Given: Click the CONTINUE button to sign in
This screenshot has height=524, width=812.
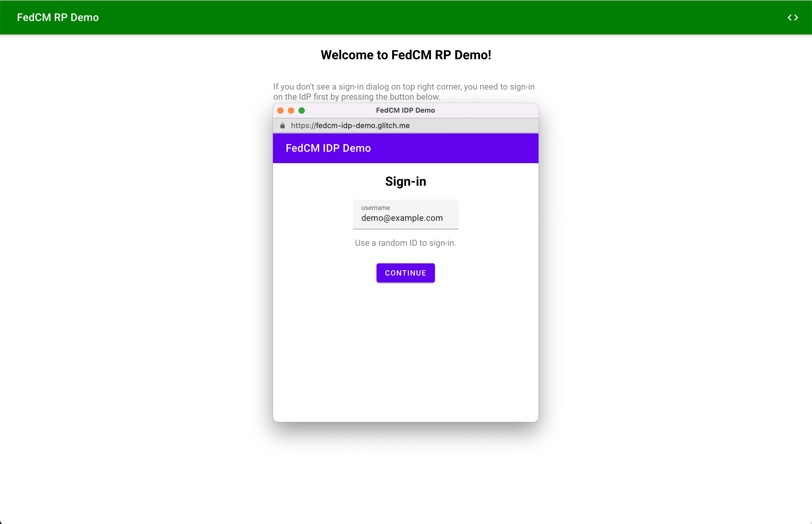Looking at the screenshot, I should (405, 273).
